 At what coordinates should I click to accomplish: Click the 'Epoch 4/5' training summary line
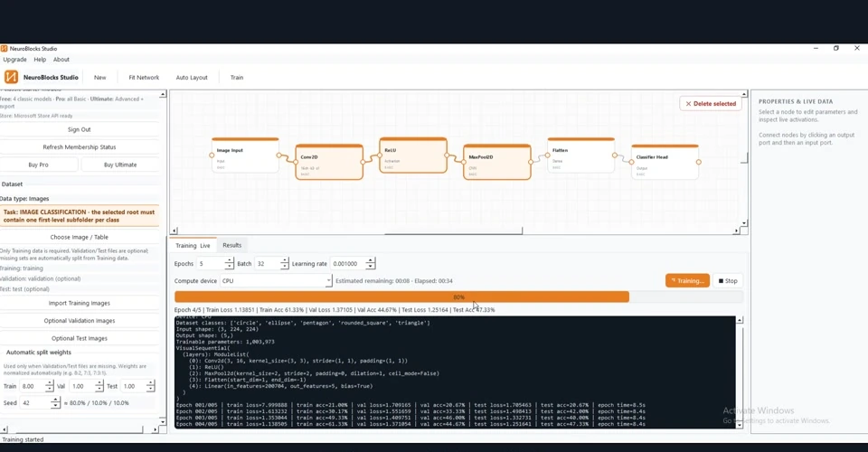tap(335, 310)
